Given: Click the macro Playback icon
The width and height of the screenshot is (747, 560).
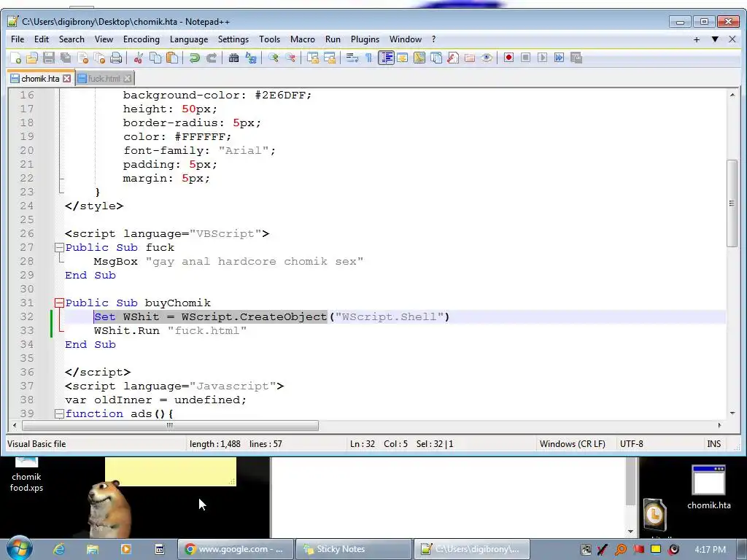Looking at the screenshot, I should pos(542,58).
